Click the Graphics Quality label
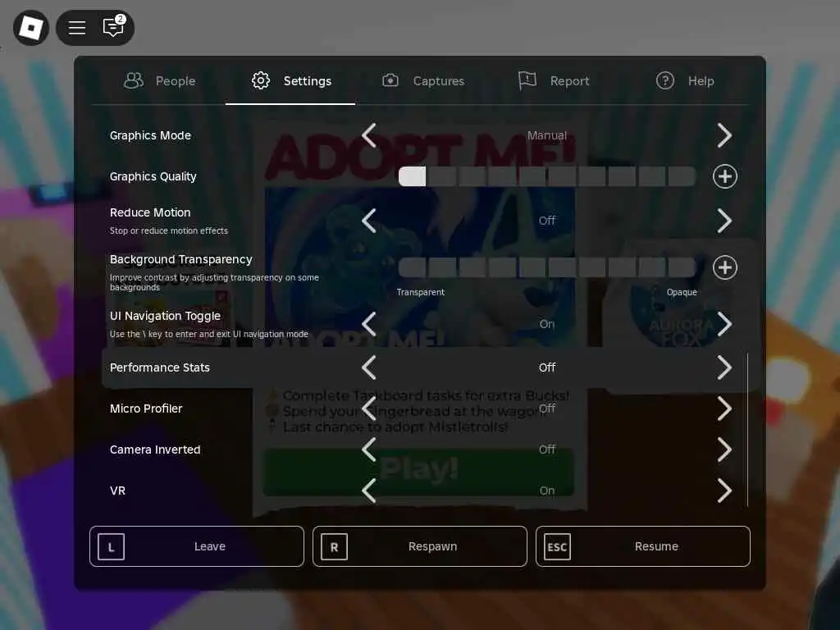Viewport: 840px width, 630px height. (153, 176)
